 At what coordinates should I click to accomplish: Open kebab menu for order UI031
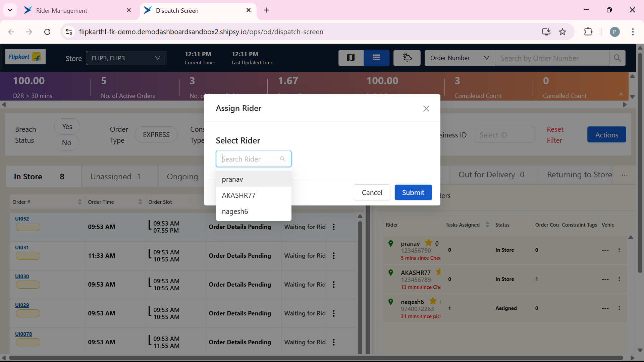pos(334,256)
